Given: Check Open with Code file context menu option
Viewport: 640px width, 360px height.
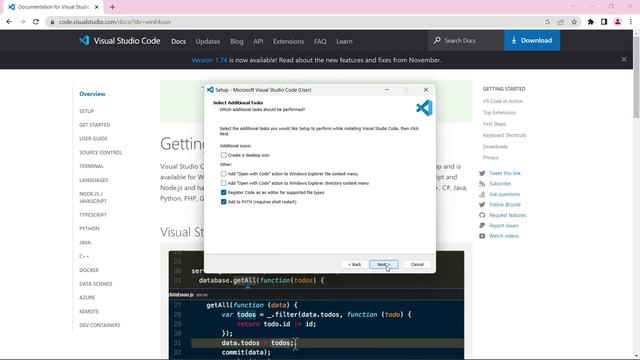Looking at the screenshot, I should pos(224,174).
